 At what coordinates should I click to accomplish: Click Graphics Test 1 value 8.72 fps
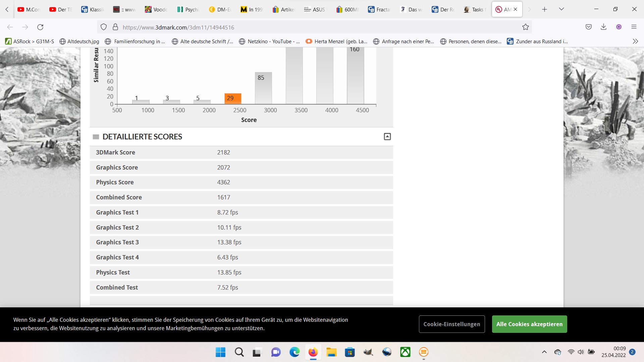pyautogui.click(x=227, y=213)
